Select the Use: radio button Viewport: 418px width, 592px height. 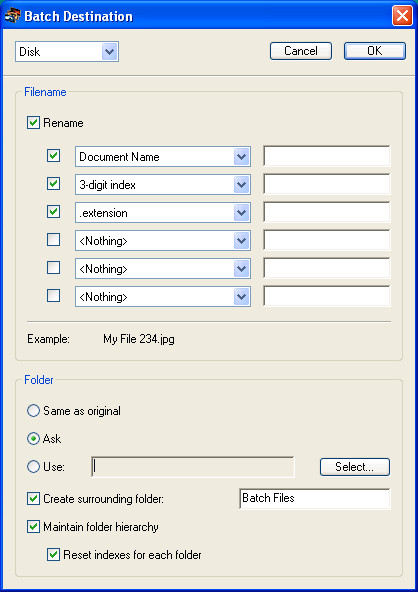[x=33, y=467]
